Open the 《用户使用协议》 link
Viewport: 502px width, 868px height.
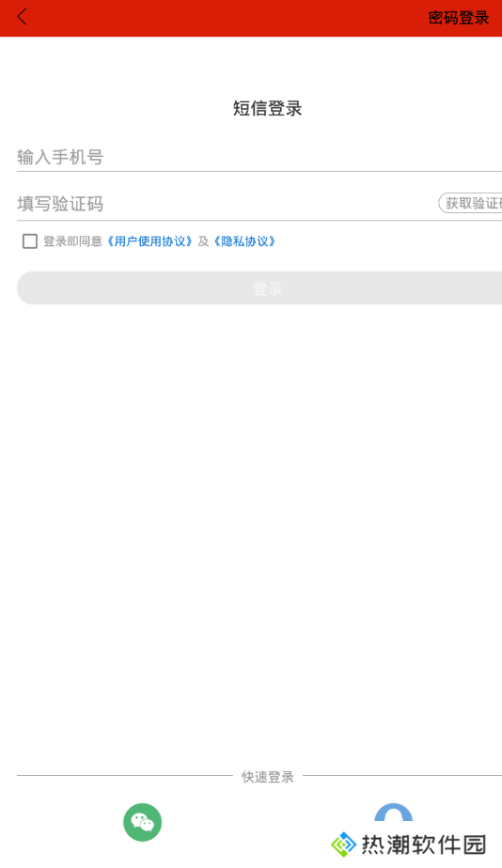149,241
